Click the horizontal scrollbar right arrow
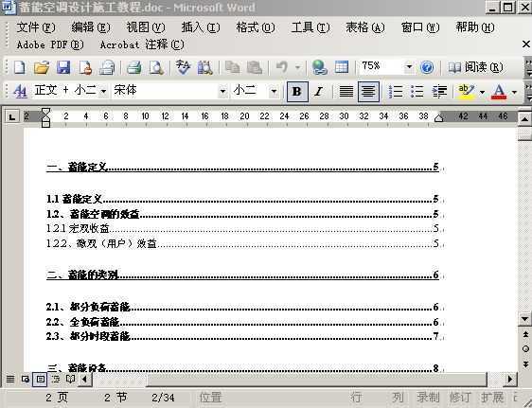532x408 pixels. pyautogui.click(x=510, y=379)
